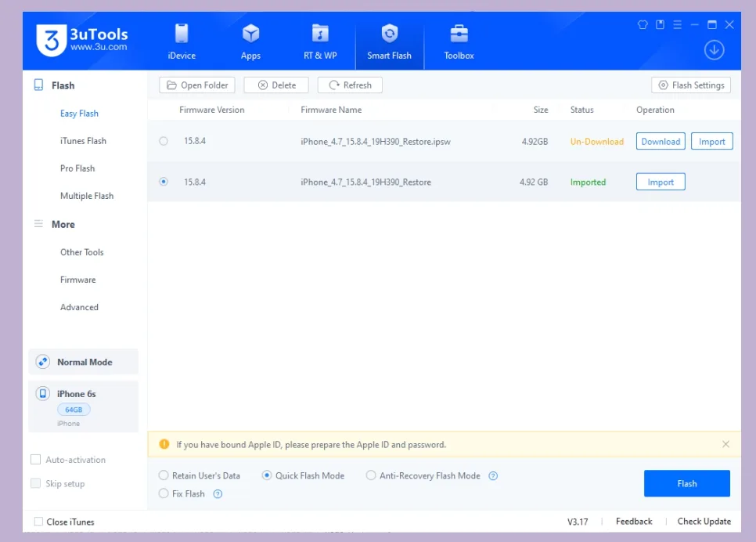The width and height of the screenshot is (756, 542).
Task: Select the Un-Download firmware radio button
Action: pyautogui.click(x=164, y=141)
